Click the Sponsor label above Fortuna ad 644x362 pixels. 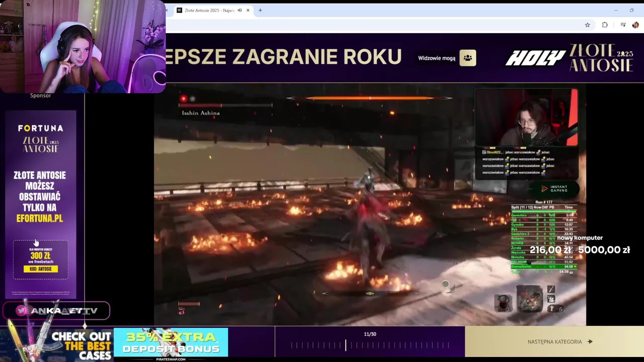click(x=40, y=96)
